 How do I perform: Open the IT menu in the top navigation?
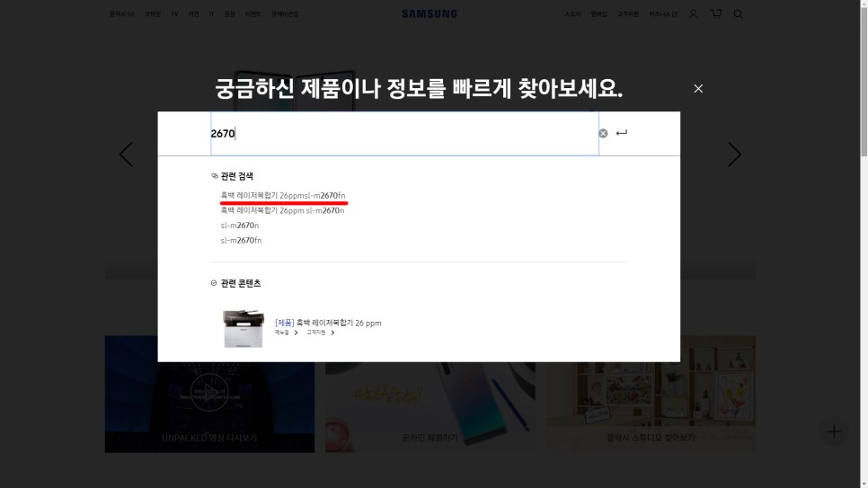pyautogui.click(x=211, y=13)
